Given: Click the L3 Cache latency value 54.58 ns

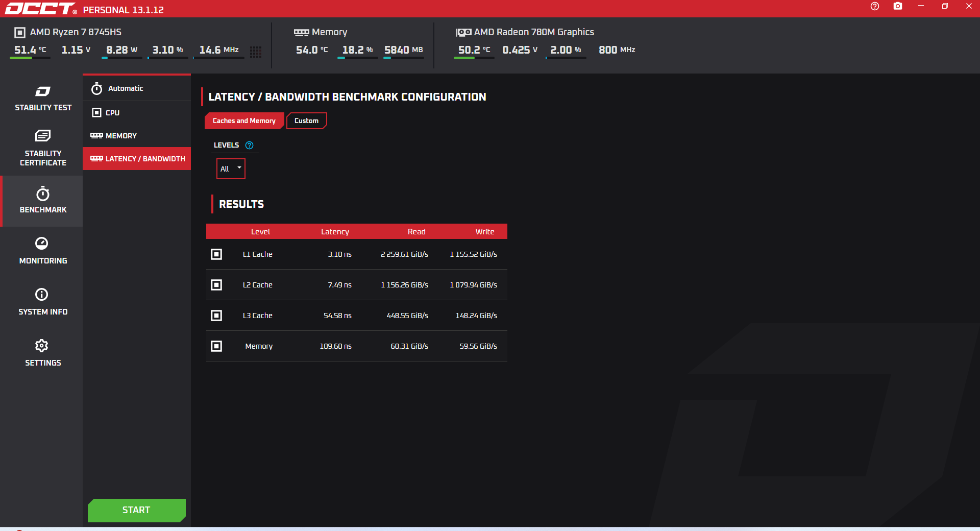Looking at the screenshot, I should click(337, 316).
